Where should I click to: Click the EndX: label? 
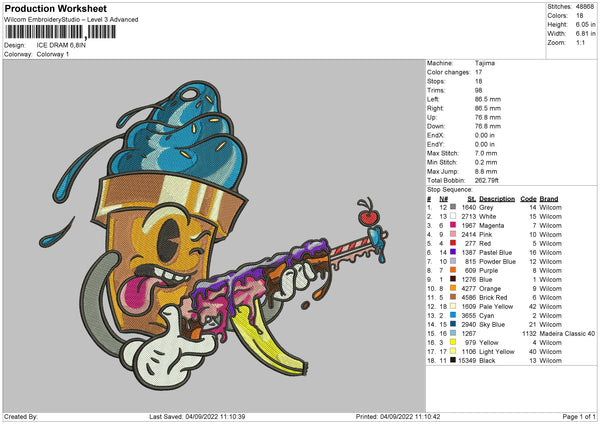tap(435, 135)
